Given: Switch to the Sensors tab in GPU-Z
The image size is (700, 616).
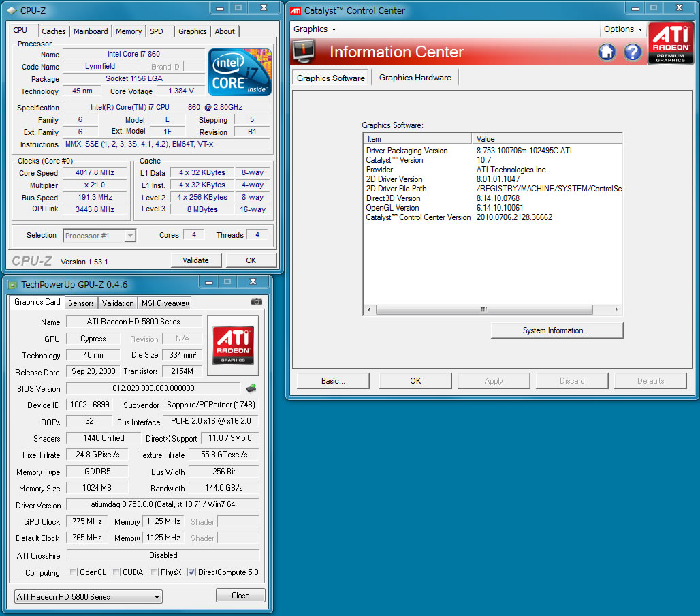Looking at the screenshot, I should point(81,303).
